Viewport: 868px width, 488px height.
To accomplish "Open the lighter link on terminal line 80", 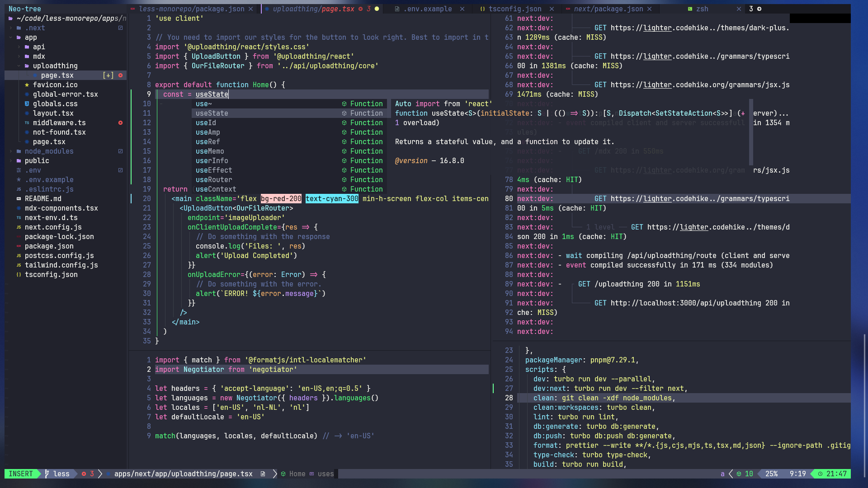I will click(657, 199).
